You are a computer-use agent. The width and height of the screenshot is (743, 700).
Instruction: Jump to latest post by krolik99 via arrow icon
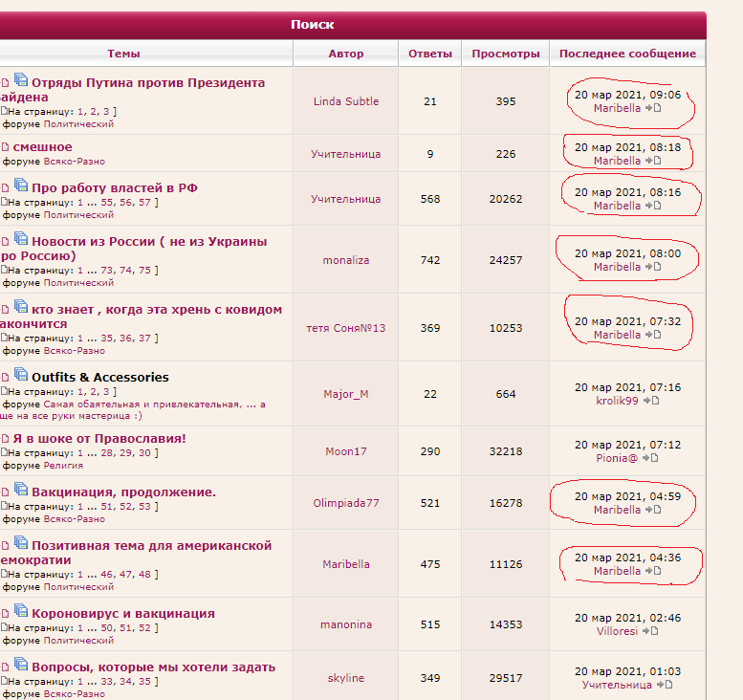pos(650,402)
